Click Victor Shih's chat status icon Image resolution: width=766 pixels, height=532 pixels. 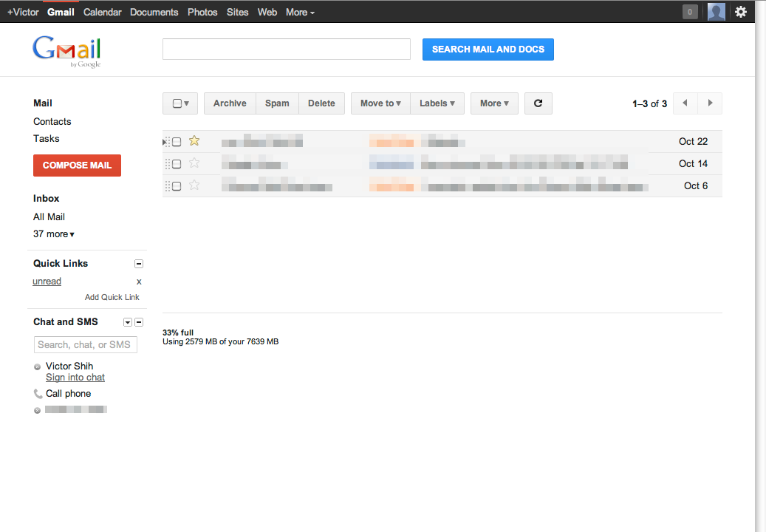click(37, 367)
